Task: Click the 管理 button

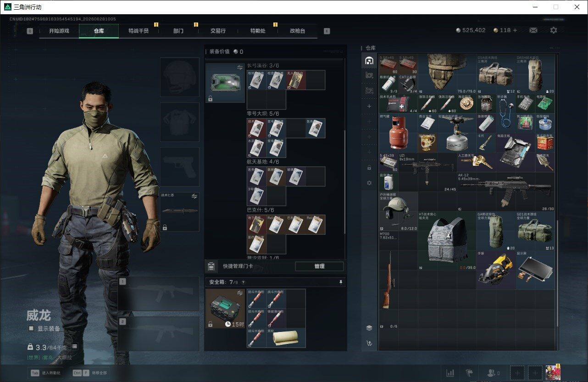Action: click(x=319, y=266)
